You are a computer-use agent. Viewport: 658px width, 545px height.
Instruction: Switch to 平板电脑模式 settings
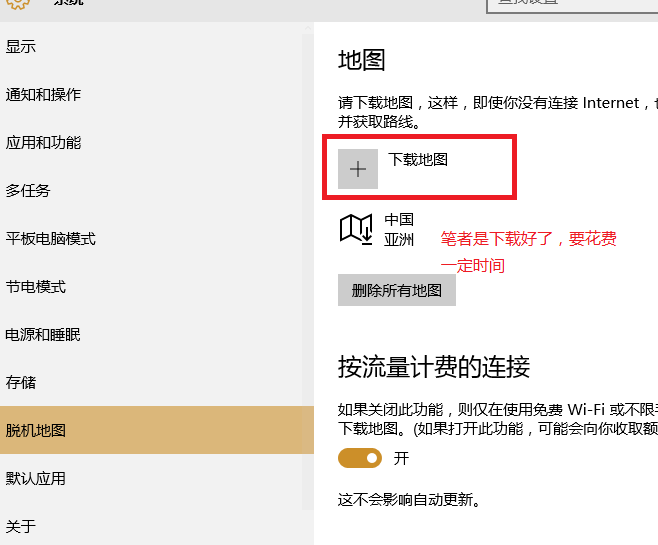51,239
